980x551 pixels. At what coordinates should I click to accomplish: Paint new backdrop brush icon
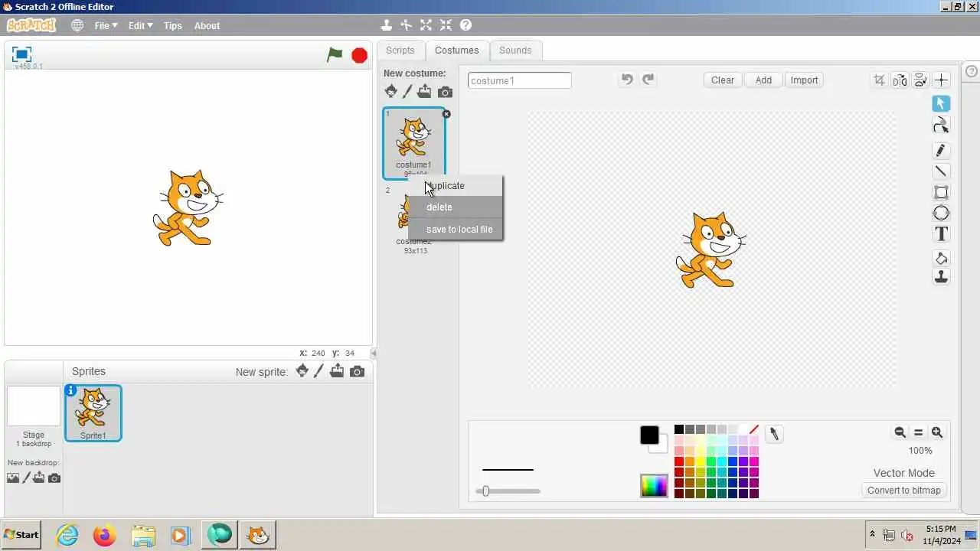[x=26, y=478]
